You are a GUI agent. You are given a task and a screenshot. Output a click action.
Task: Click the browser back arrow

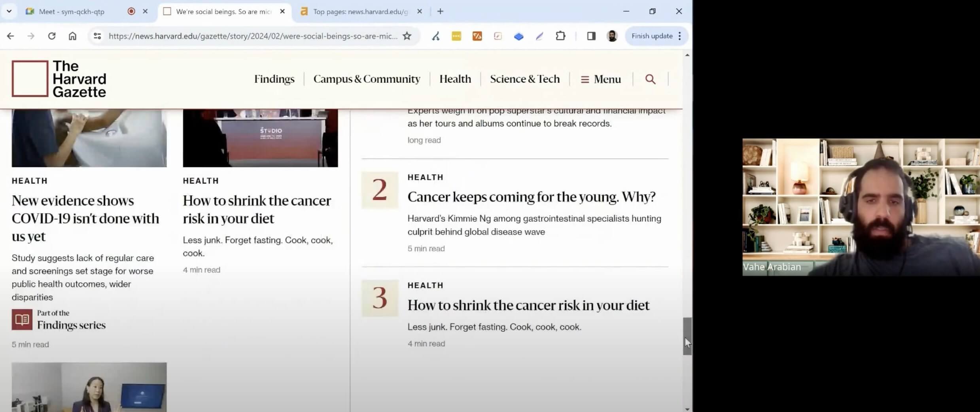click(11, 36)
